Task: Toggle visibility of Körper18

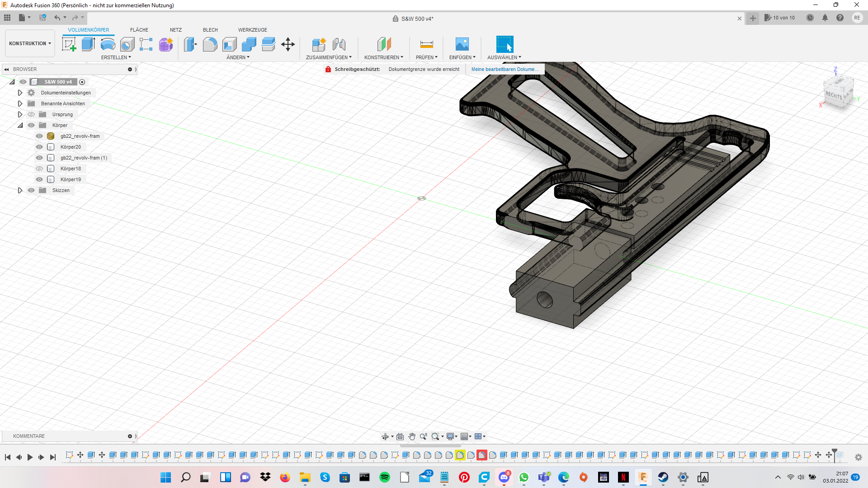Action: [x=39, y=168]
